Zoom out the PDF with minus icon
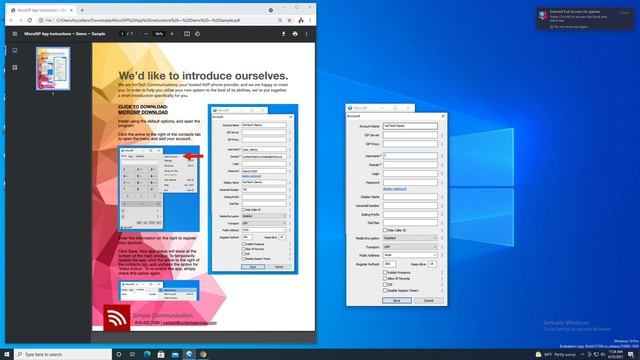This screenshot has height=360, width=640. tap(146, 34)
